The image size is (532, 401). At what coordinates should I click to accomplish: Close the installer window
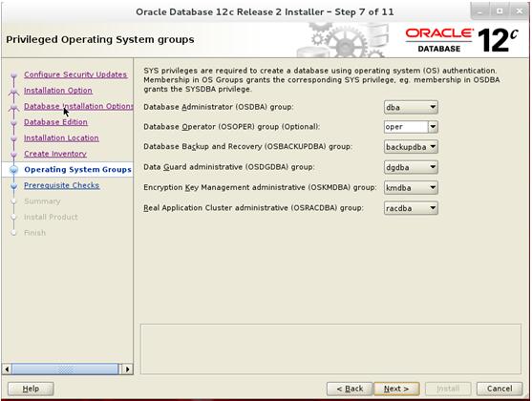[520, 11]
